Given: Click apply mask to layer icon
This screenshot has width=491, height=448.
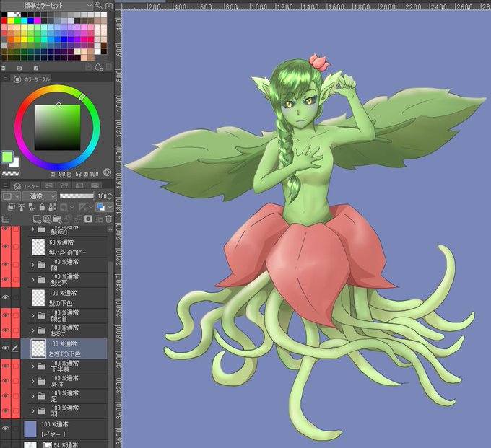Looking at the screenshot, I should (98, 219).
